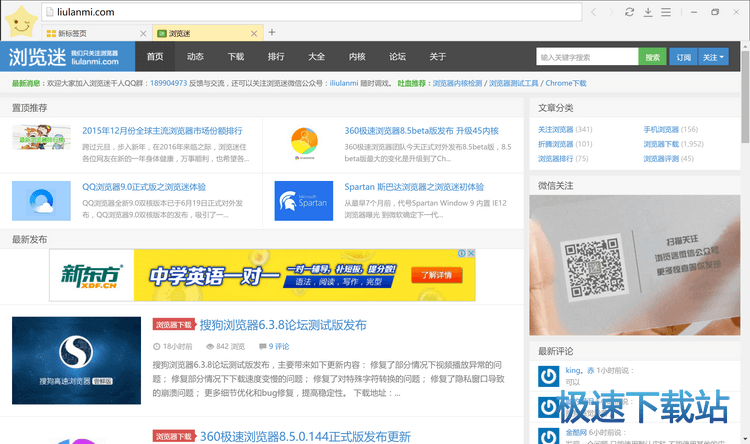750x444 pixels.
Task: Go back with the browser back arrow
Action: (x=594, y=12)
